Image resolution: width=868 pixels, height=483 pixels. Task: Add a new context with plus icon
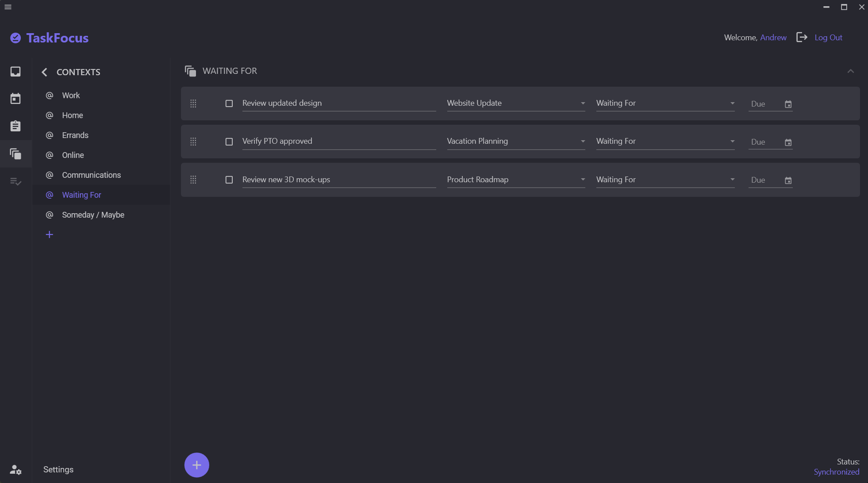click(50, 234)
